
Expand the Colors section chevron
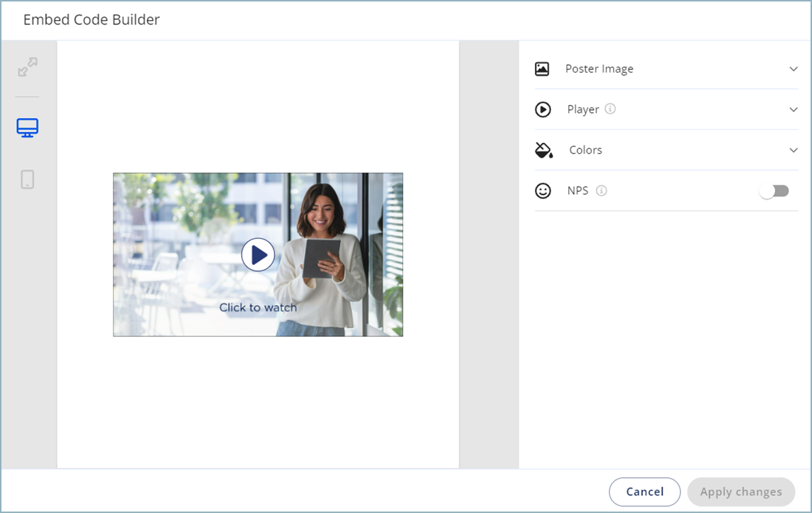pos(793,150)
